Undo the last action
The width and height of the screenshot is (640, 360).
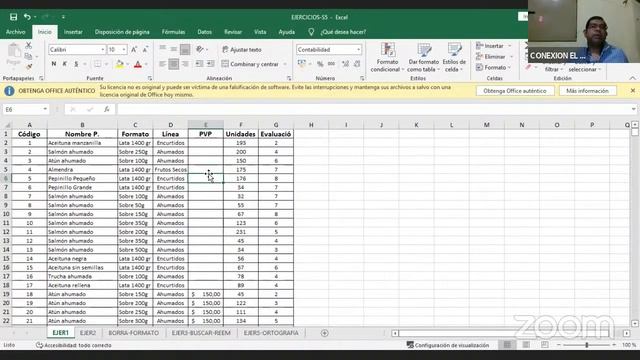(x=27, y=17)
